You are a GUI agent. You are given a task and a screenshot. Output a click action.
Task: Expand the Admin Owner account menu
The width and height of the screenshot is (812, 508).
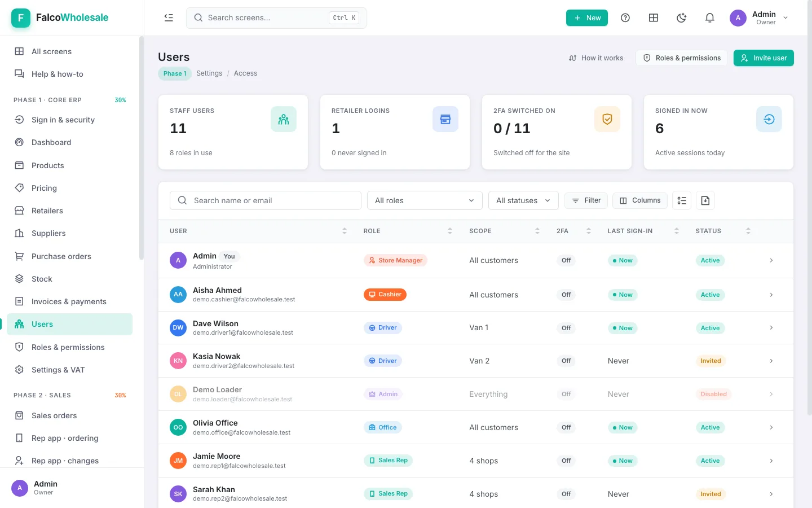point(760,18)
